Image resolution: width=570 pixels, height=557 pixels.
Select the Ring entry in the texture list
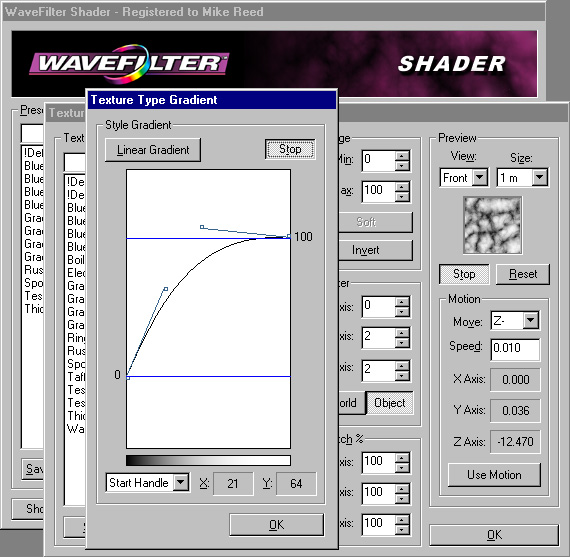(x=76, y=338)
